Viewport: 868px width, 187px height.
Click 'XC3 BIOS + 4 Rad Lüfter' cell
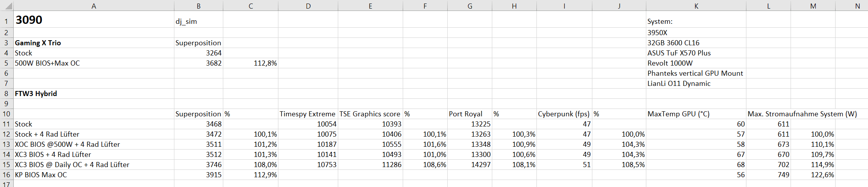click(94, 155)
